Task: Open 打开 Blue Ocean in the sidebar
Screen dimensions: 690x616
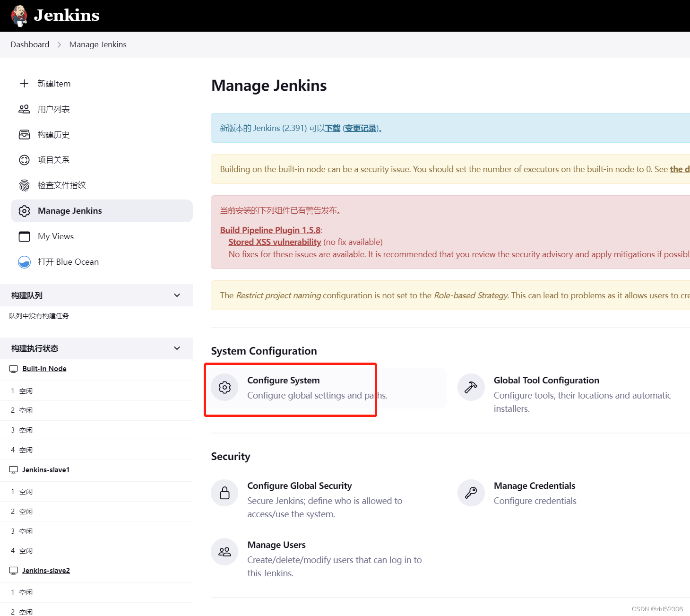Action: 102,262
